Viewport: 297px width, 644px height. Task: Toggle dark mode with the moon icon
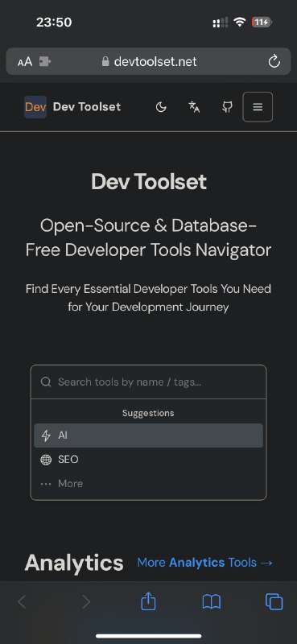[x=161, y=107]
